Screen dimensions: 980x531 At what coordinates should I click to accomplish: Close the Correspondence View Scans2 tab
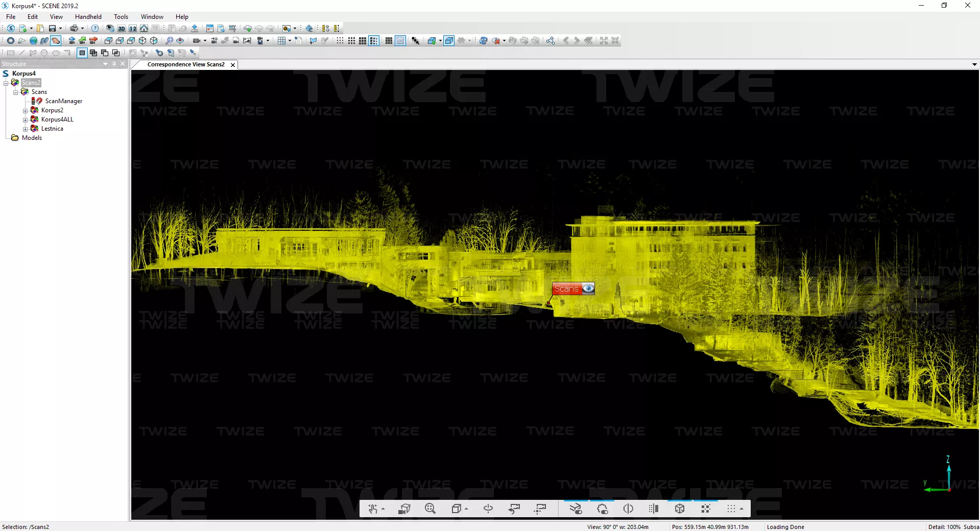(233, 65)
